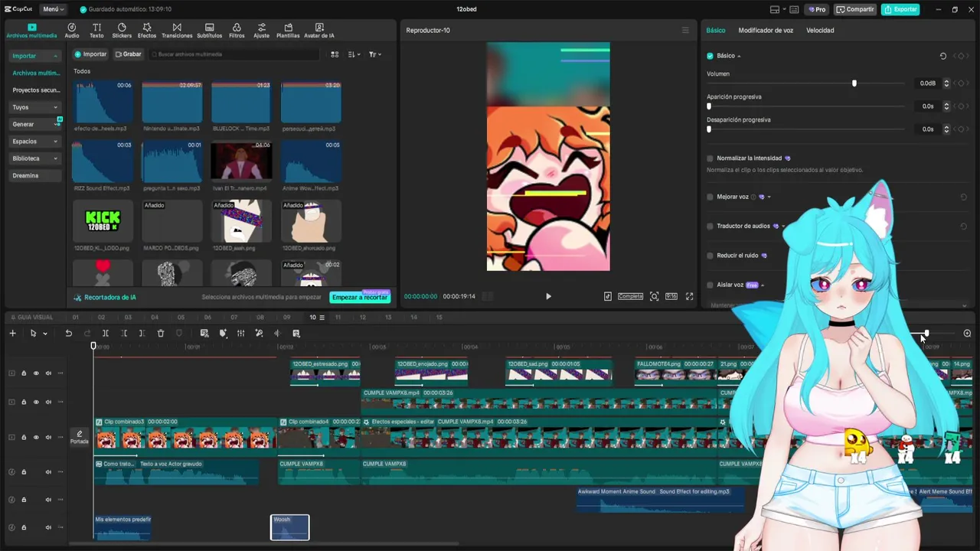The height and width of the screenshot is (551, 980).
Task: Click the fullscreen preview icon
Action: [689, 296]
